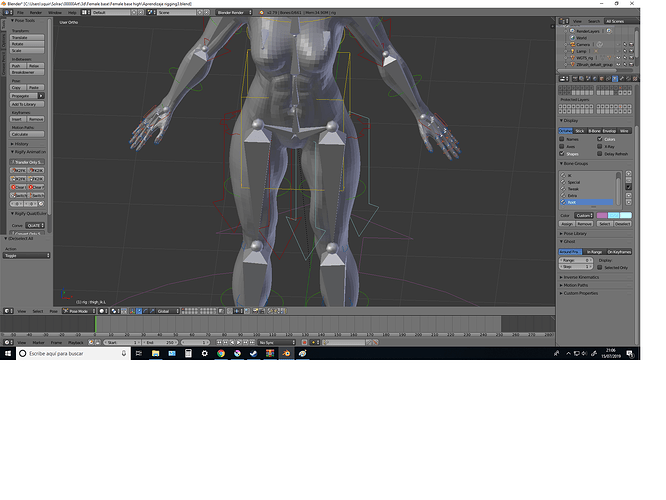Open the Bone properties tab icon
This screenshot has height=500, width=666.
point(622,79)
